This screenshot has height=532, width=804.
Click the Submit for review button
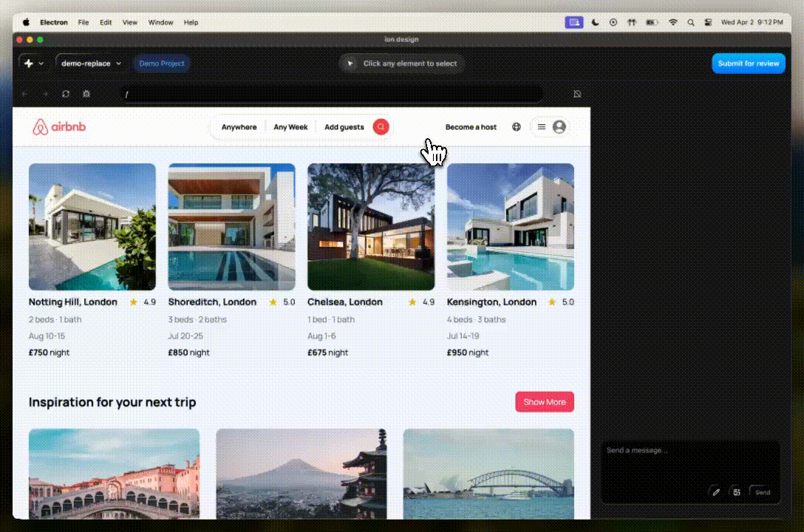(749, 64)
